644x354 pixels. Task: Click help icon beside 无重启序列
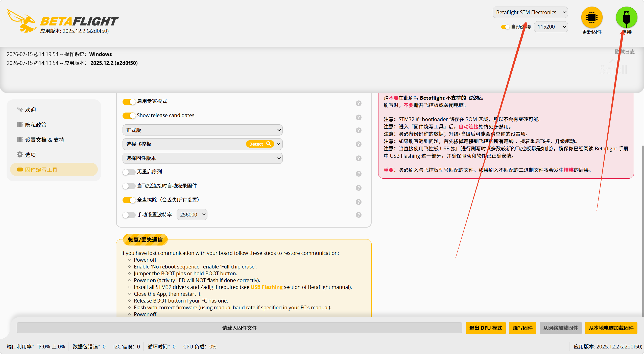click(359, 174)
